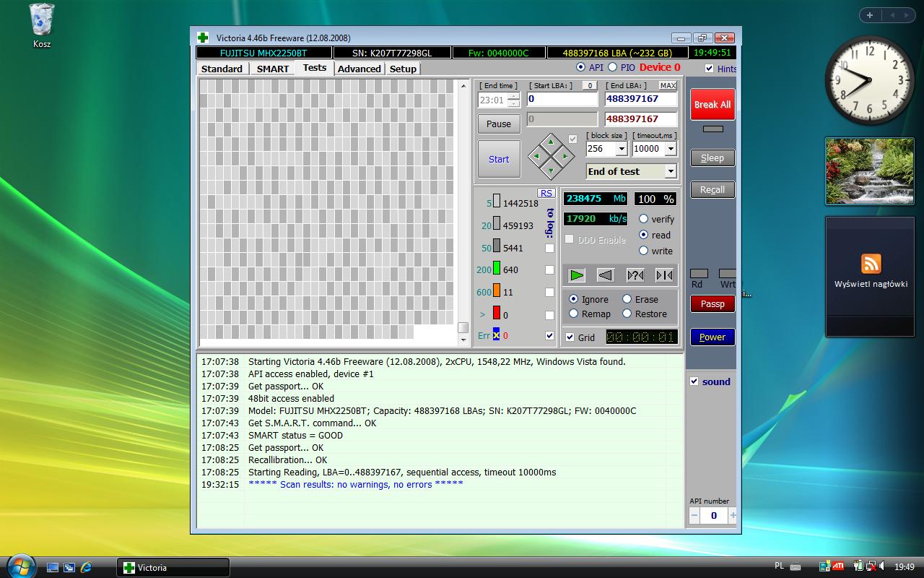Click the RSS feed headlines gadget icon
The width and height of the screenshot is (924, 578).
(x=871, y=263)
